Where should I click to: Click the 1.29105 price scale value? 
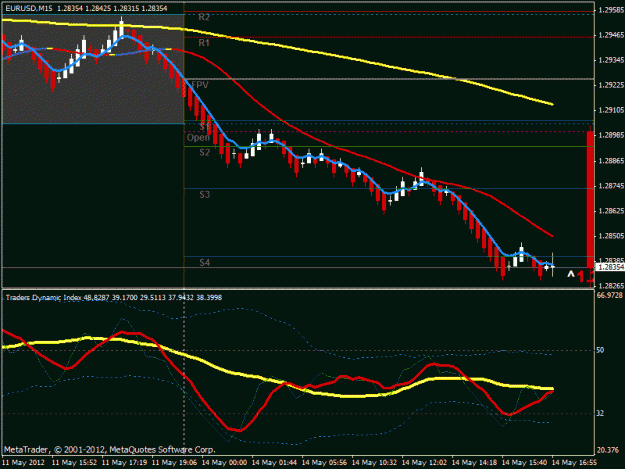(611, 110)
